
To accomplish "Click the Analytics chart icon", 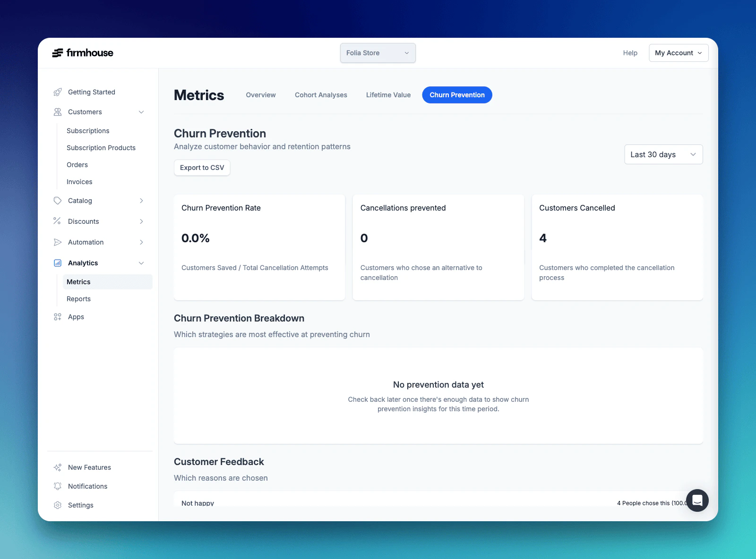I will point(57,263).
